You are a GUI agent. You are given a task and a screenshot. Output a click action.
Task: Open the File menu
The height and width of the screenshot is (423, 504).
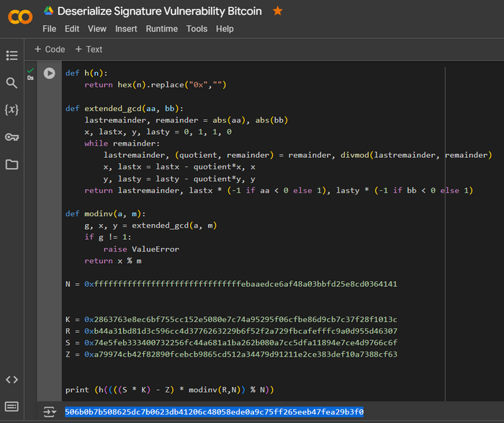coord(49,29)
